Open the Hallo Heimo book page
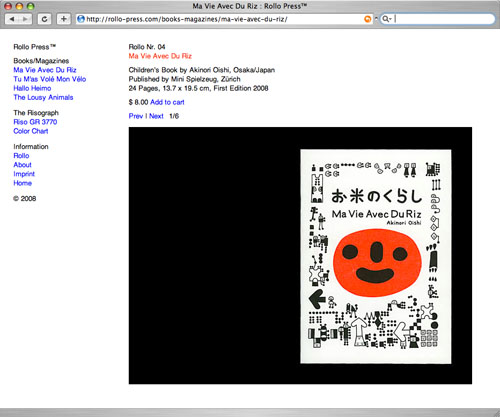This screenshot has width=500, height=417. click(32, 88)
